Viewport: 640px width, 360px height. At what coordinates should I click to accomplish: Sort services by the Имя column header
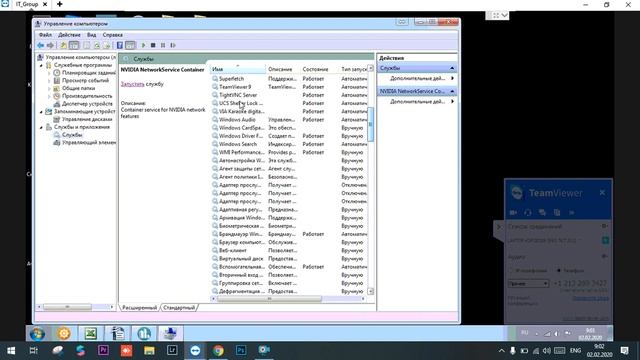click(238, 69)
